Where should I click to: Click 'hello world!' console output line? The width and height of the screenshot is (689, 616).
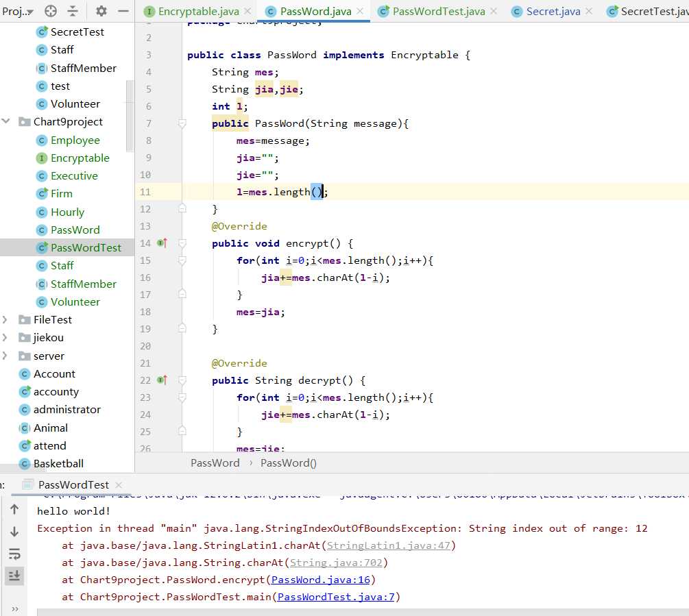tap(73, 511)
